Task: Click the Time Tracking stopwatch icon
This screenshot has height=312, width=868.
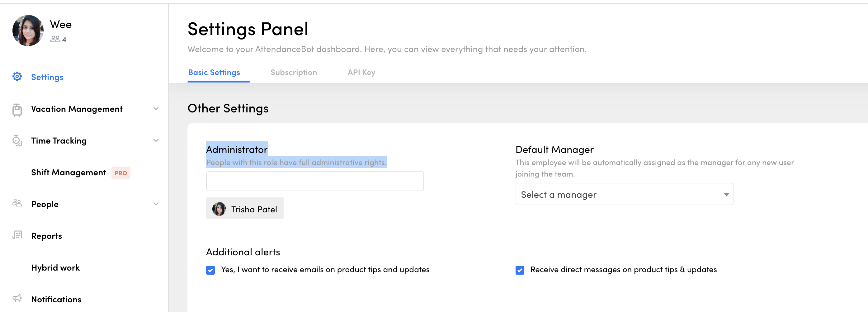Action: [17, 141]
